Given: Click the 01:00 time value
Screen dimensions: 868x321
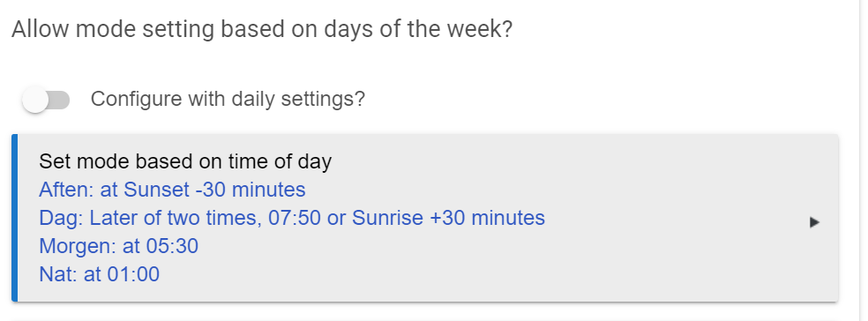Looking at the screenshot, I should (x=133, y=274).
